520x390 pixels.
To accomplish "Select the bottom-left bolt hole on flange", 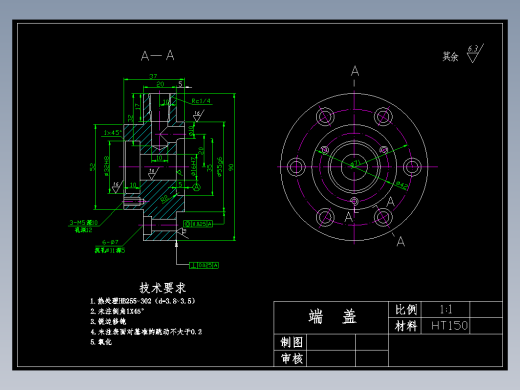I will click(325, 217).
